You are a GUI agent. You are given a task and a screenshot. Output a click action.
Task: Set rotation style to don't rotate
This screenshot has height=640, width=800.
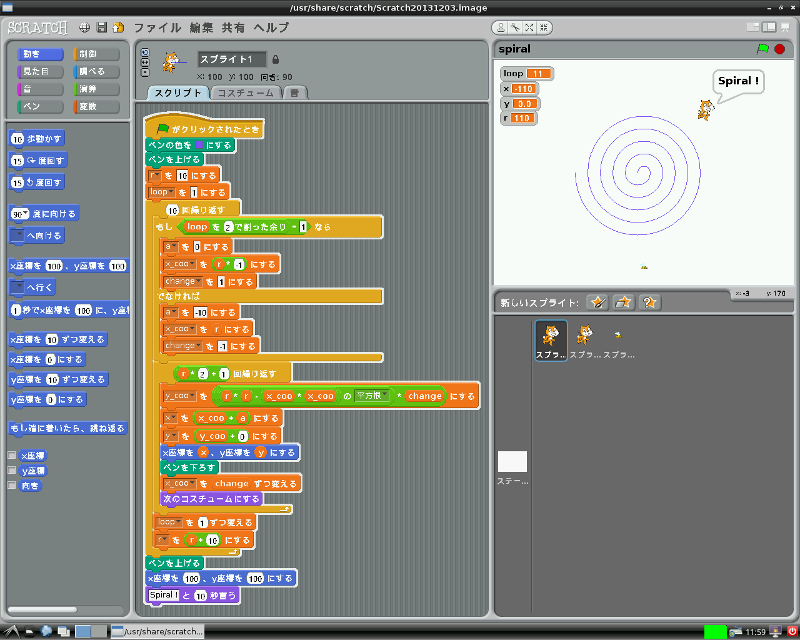[145, 72]
